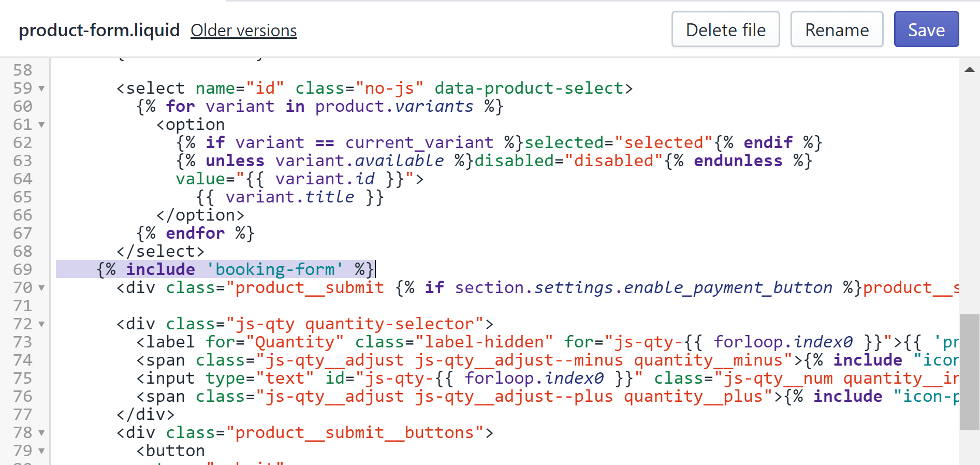This screenshot has width=980, height=465.
Task: Collapse fold arrow next to line 79
Action: [x=41, y=451]
